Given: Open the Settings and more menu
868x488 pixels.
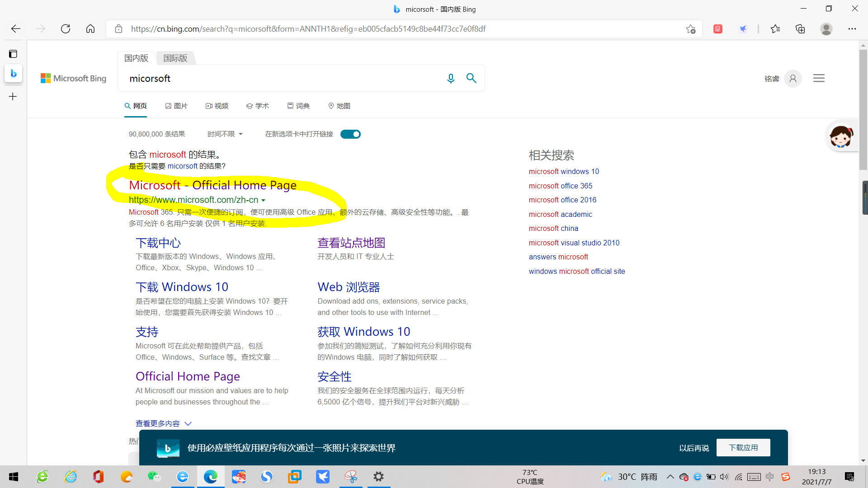Looking at the screenshot, I should click(x=852, y=29).
